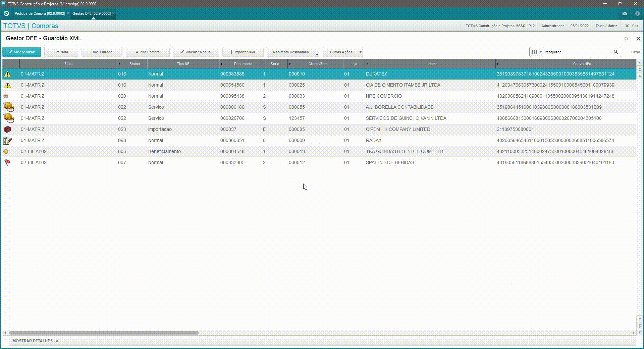Click the Cliente/Forn column sort arrow

(x=290, y=64)
